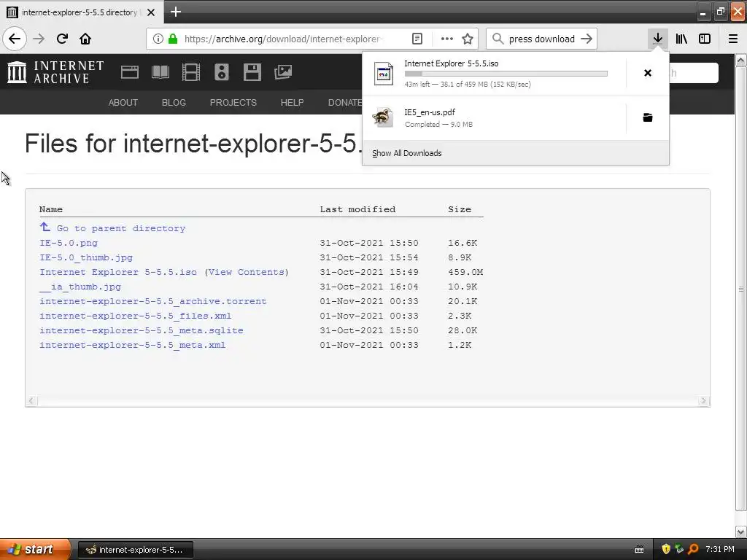Open containing folder for IE5_en-us.pdf
Screen dimensions: 747x560
[x=648, y=117]
